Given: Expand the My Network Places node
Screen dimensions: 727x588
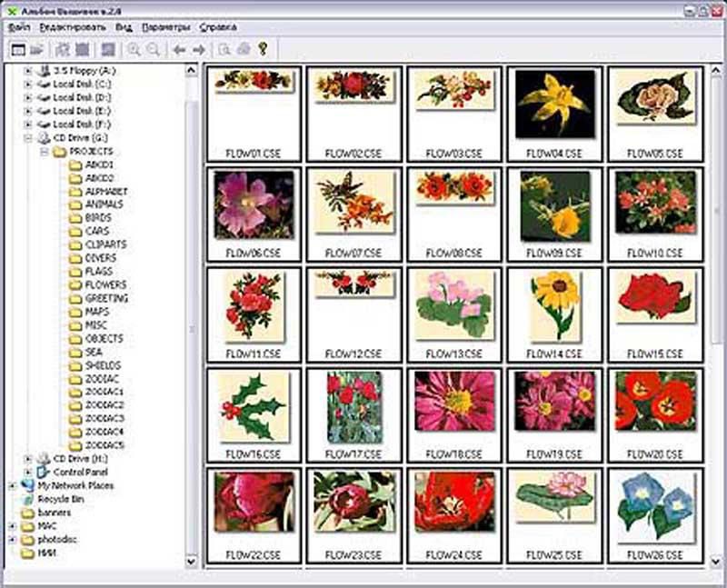Looking at the screenshot, I should pyautogui.click(x=13, y=485).
